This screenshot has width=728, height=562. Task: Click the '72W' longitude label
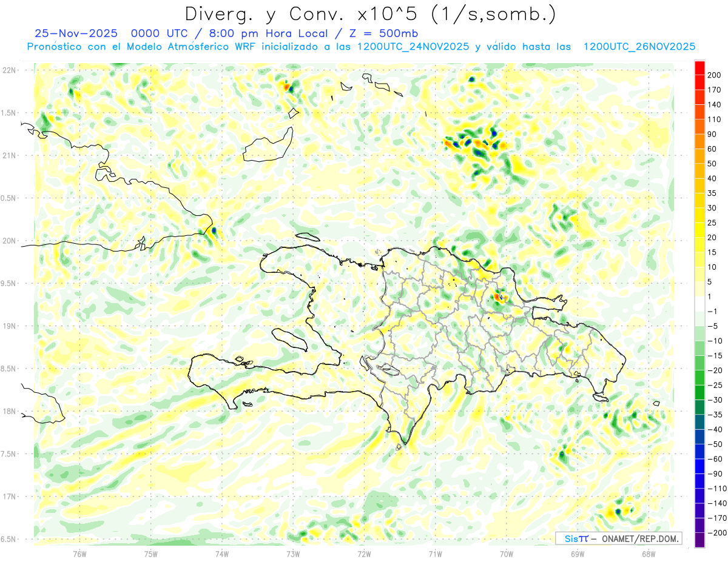tap(364, 554)
